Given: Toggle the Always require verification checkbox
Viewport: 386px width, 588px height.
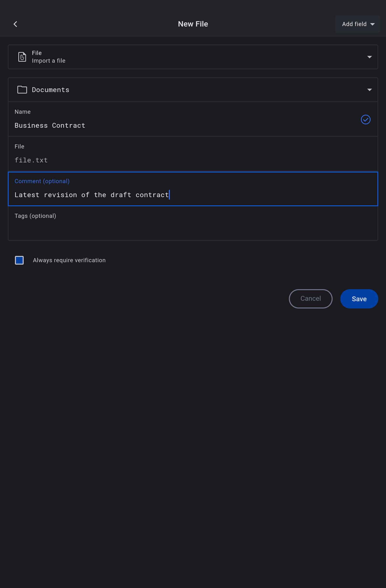Looking at the screenshot, I should coord(19,260).
